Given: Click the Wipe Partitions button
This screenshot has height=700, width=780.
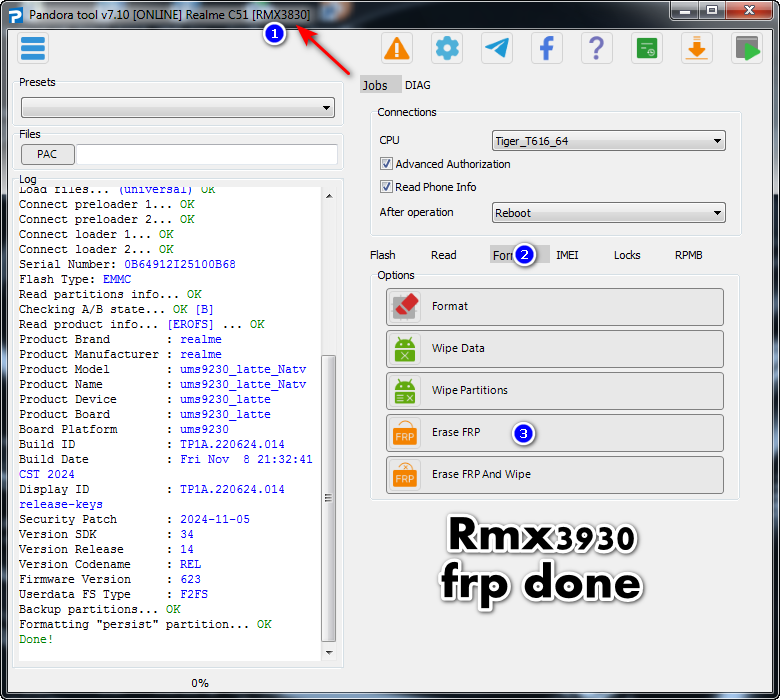Looking at the screenshot, I should click(x=555, y=391).
